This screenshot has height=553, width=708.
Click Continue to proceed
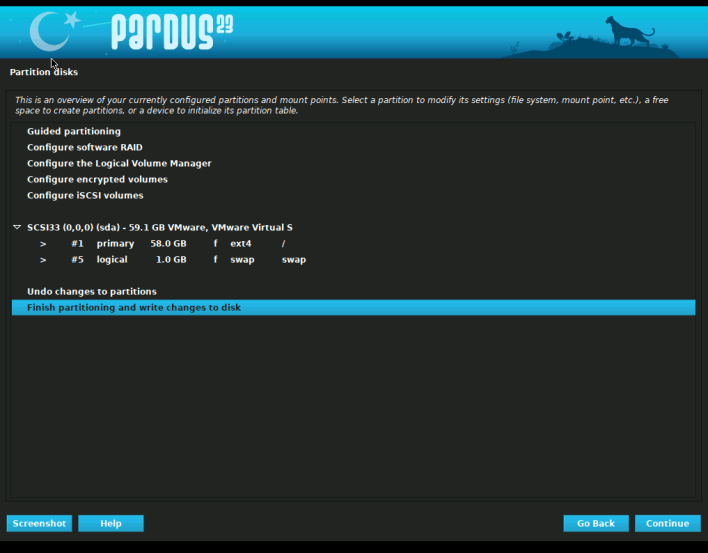point(667,523)
